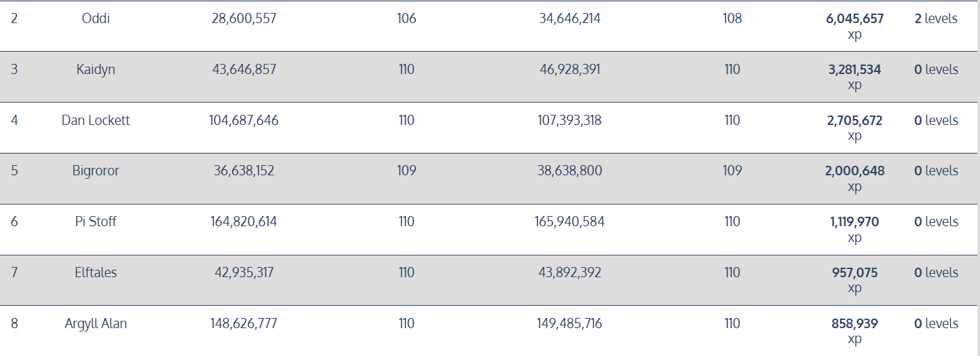The image size is (980, 356).
Task: Click Elftales' 957,075 XP gain
Action: coord(854,272)
